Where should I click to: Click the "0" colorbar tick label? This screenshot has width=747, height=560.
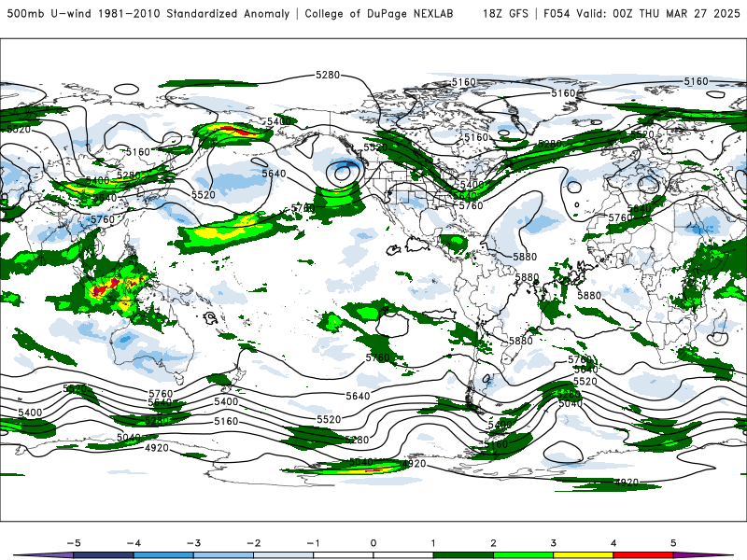click(x=373, y=543)
